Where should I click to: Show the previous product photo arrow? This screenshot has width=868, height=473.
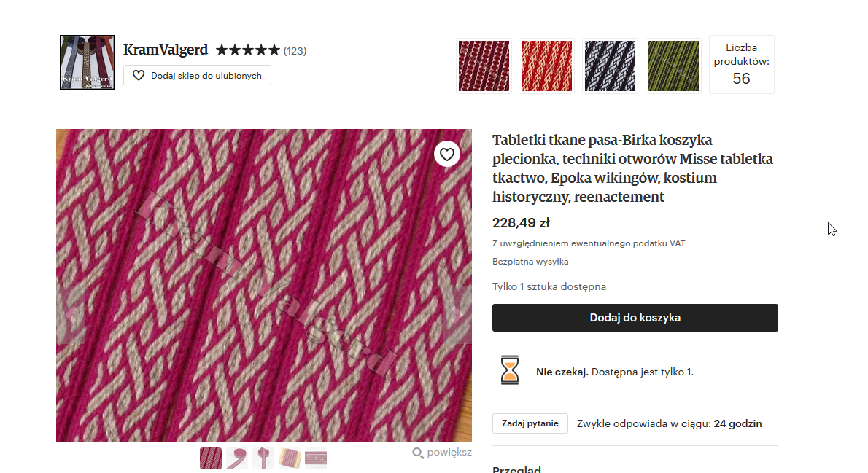(71, 316)
